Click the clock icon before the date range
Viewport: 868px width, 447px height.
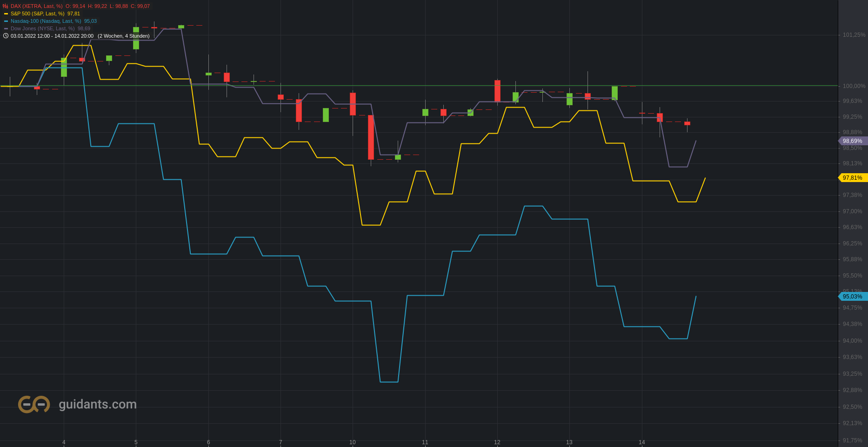pos(6,36)
